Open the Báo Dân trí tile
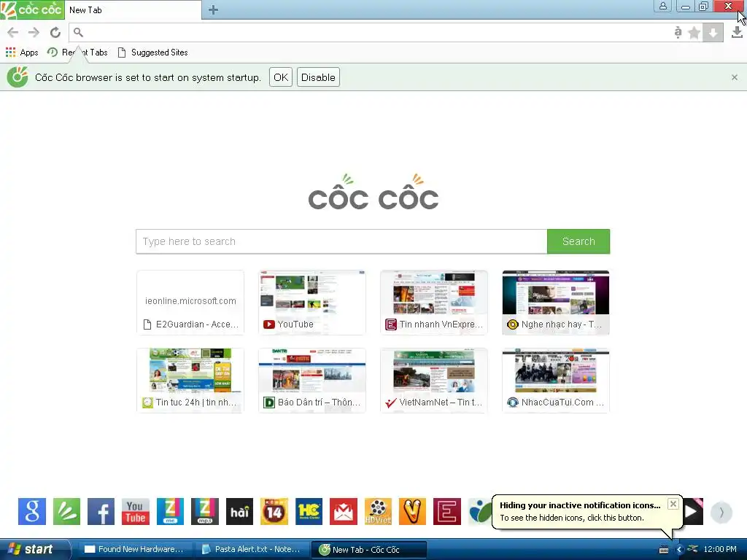Screen dimensions: 747x560 coord(312,381)
